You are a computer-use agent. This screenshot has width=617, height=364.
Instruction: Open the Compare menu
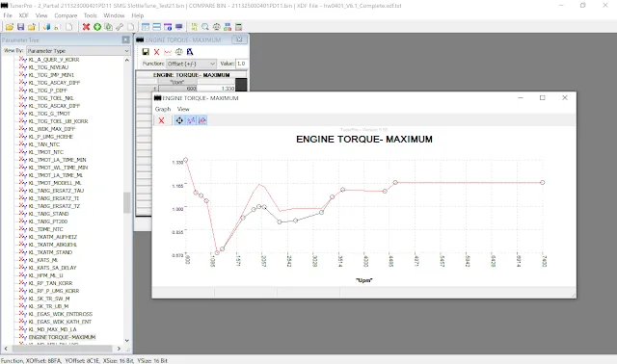[66, 15]
